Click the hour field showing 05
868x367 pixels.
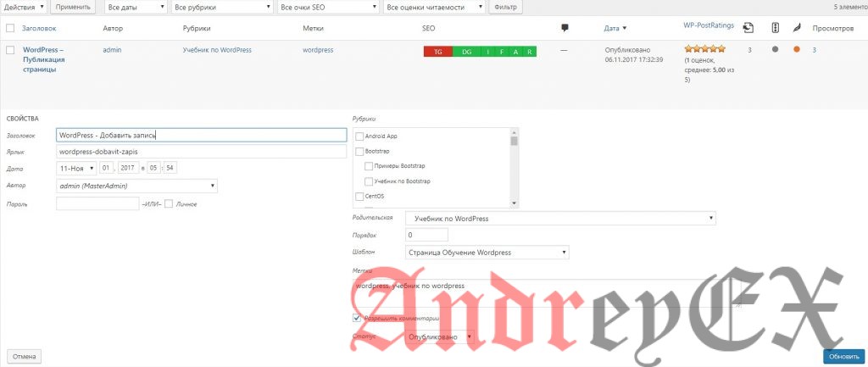152,168
